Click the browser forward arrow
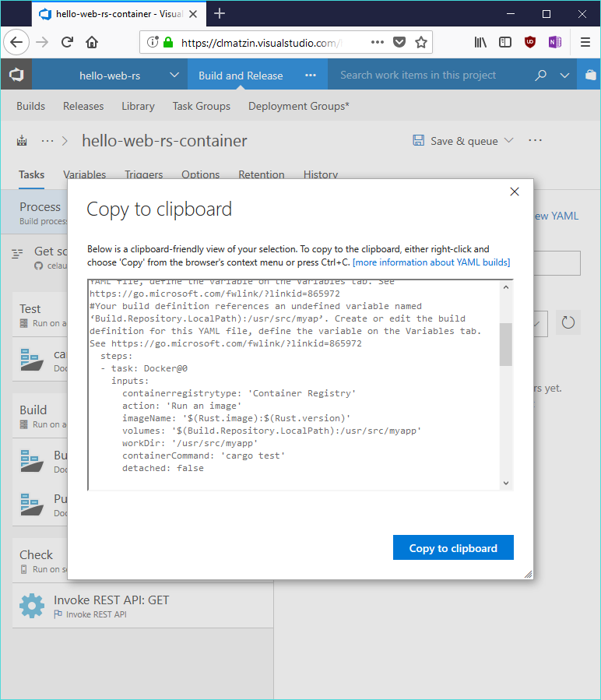This screenshot has height=700, width=601. point(42,42)
